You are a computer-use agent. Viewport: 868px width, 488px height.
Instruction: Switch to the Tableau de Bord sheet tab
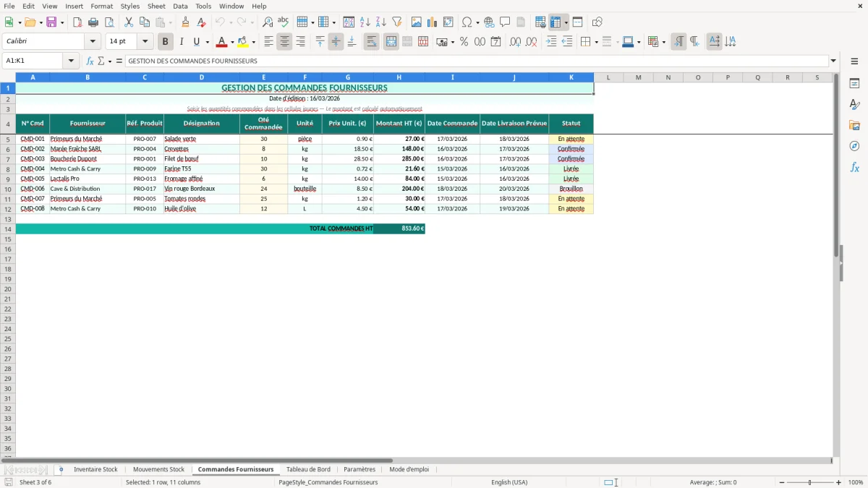pyautogui.click(x=308, y=469)
